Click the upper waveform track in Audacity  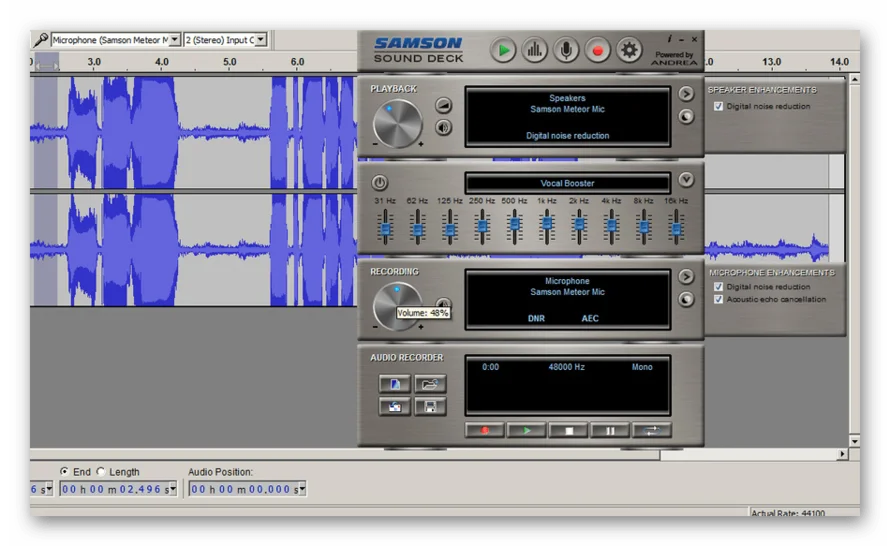(193, 132)
